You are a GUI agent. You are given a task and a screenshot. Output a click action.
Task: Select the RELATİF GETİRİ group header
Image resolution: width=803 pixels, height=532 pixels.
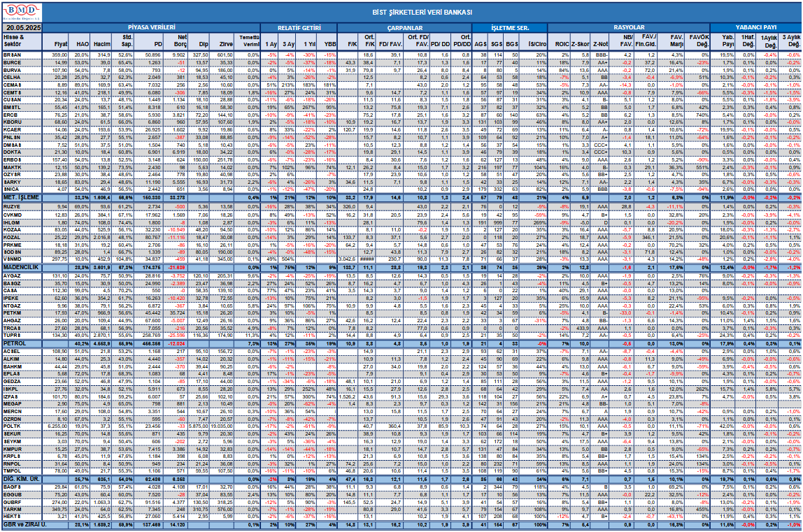click(299, 28)
